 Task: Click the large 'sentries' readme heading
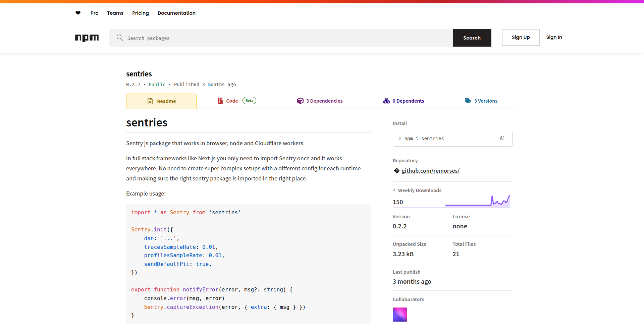[x=147, y=122]
